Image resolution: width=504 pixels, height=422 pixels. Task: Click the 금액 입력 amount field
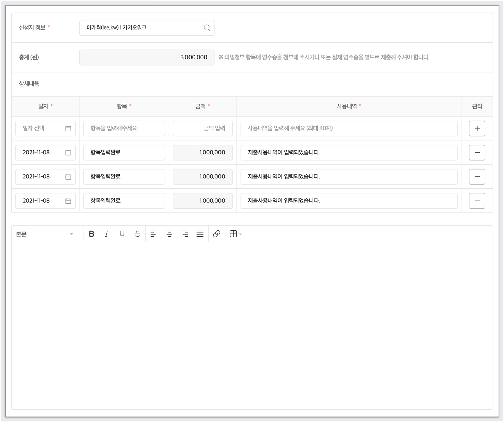tap(202, 128)
